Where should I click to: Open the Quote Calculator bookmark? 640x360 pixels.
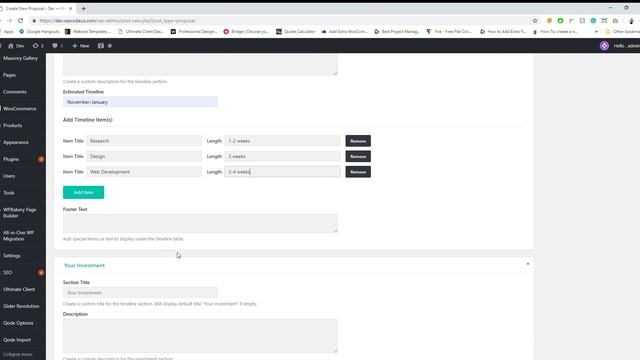[296, 31]
